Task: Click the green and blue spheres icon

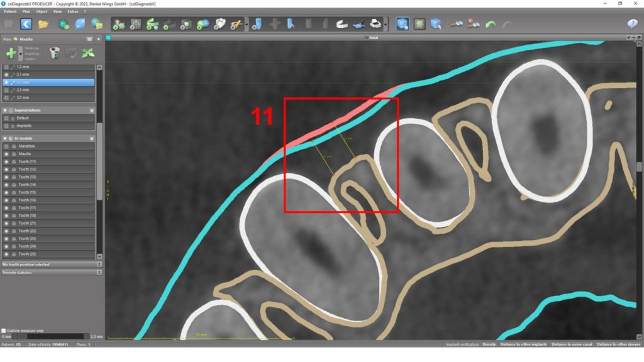Action: 203,25
